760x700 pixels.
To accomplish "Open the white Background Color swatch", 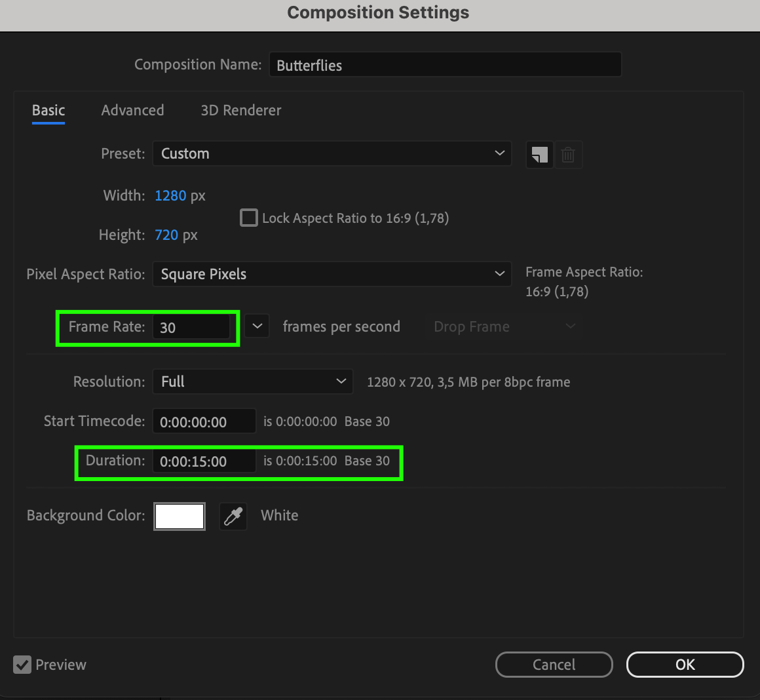I will tap(180, 516).
